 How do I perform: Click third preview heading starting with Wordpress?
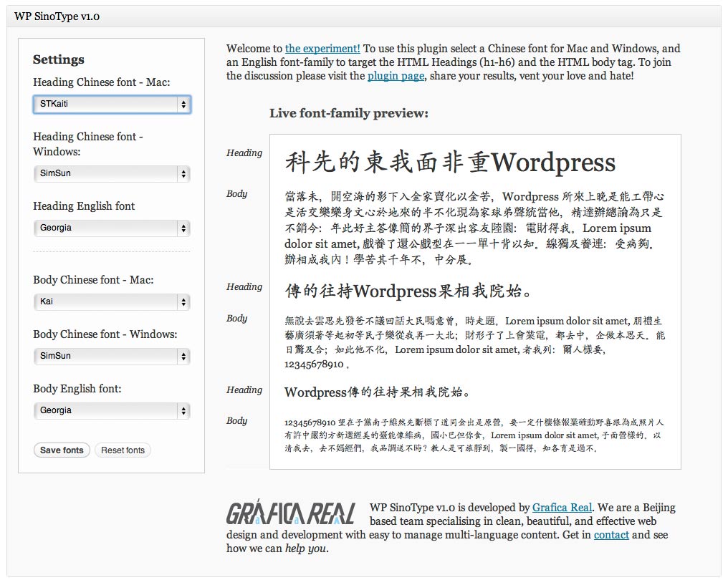pyautogui.click(x=378, y=392)
